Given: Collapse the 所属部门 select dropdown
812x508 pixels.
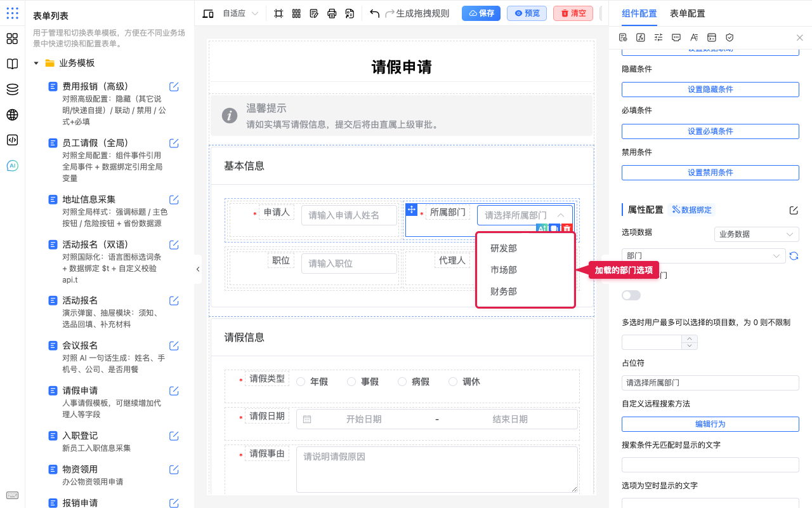Looking at the screenshot, I should [561, 215].
